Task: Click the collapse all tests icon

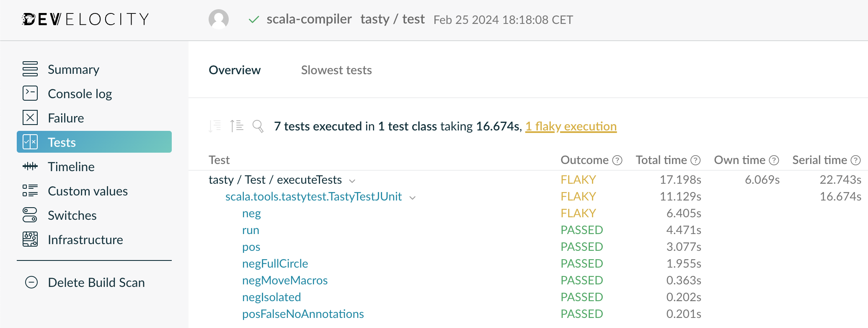Action: pyautogui.click(x=237, y=126)
